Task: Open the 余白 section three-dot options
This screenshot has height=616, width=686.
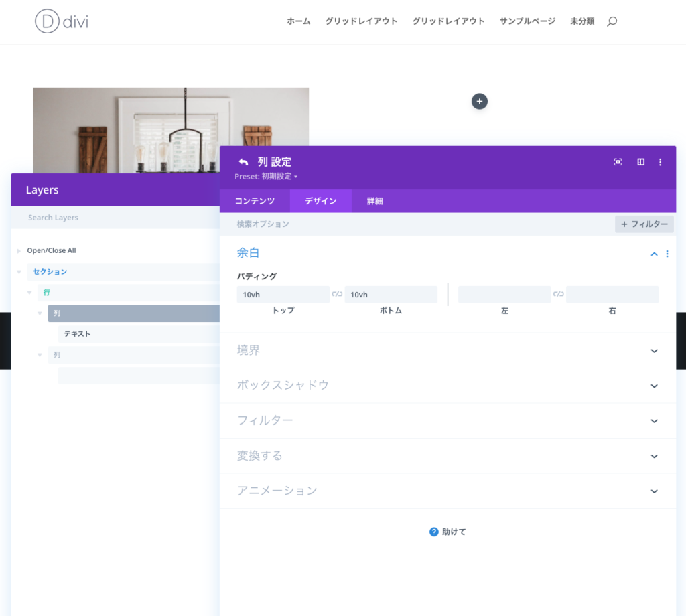Action: 667,254
